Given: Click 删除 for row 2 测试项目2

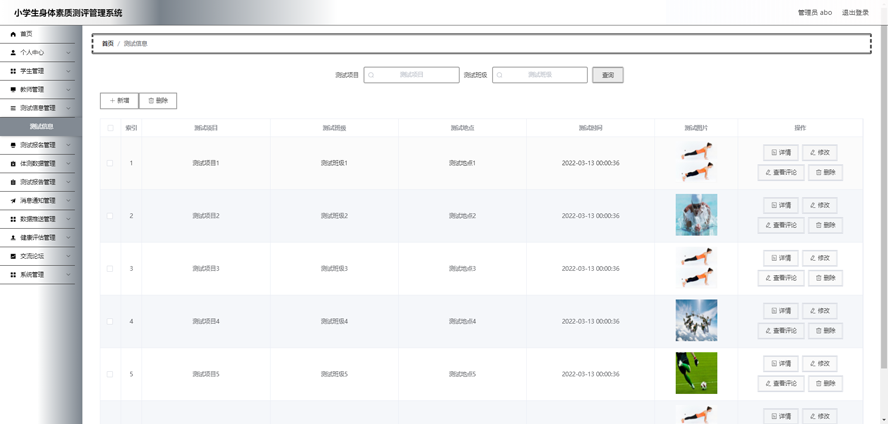Looking at the screenshot, I should point(826,225).
